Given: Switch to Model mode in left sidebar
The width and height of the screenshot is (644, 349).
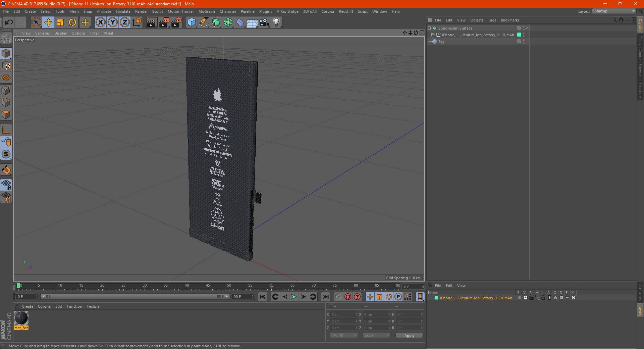Looking at the screenshot, I should pyautogui.click(x=6, y=53).
